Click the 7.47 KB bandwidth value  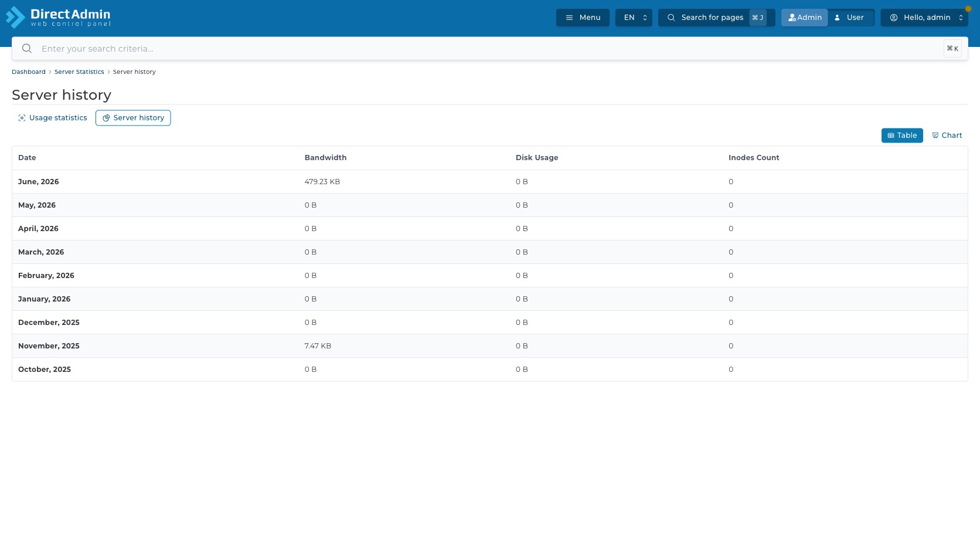pos(318,346)
